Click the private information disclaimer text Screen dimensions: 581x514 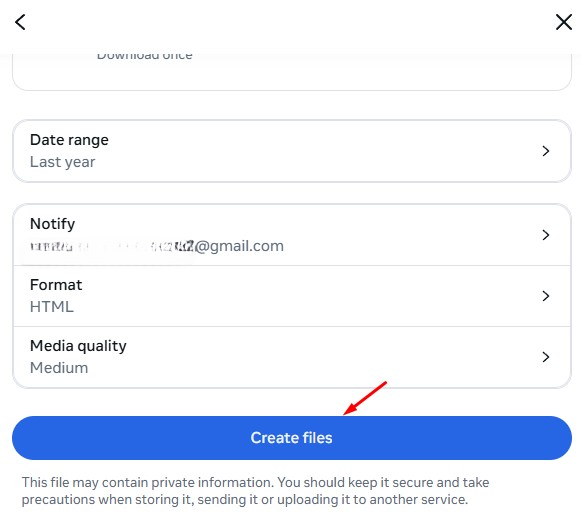[x=255, y=491]
